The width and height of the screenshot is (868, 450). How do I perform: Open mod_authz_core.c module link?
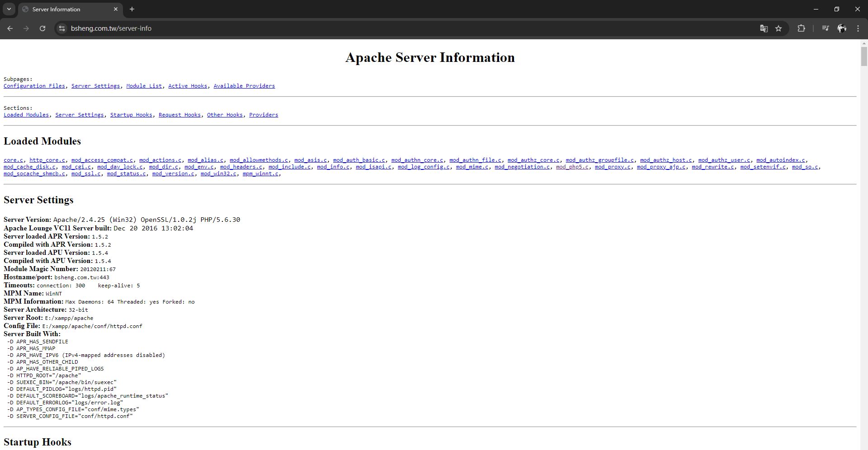[534, 160]
